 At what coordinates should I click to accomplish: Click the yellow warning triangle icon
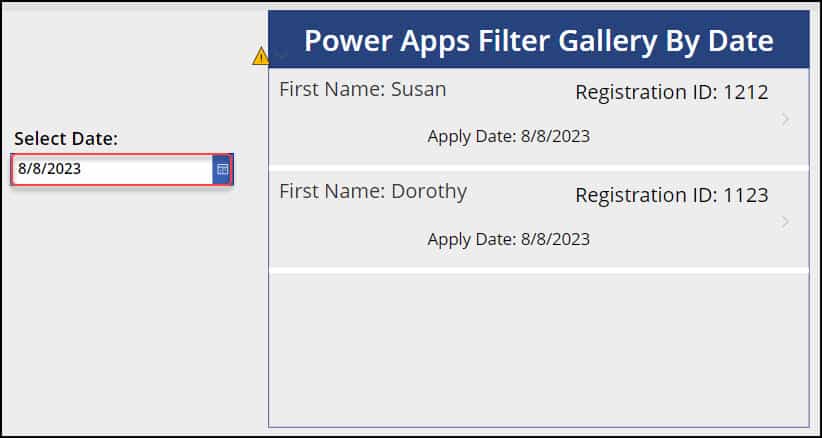click(x=261, y=56)
